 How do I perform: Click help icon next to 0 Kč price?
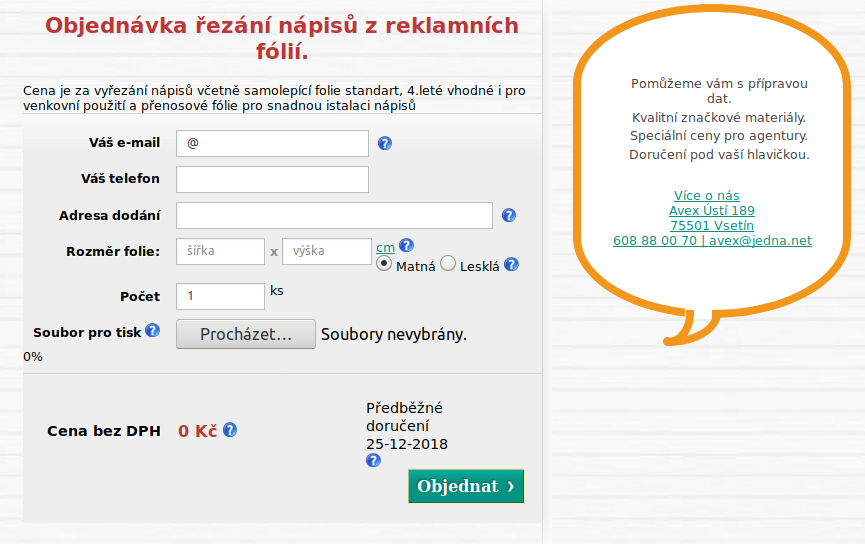pos(230,430)
